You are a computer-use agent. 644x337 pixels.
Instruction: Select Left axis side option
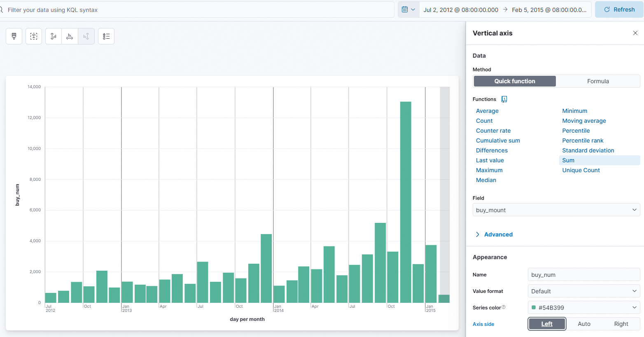click(x=547, y=324)
